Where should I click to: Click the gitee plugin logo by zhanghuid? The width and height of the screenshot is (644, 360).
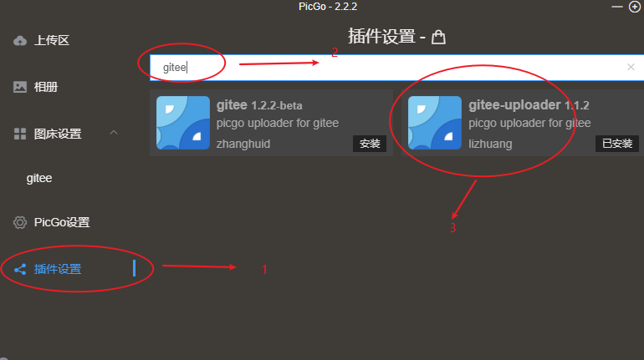coord(183,123)
